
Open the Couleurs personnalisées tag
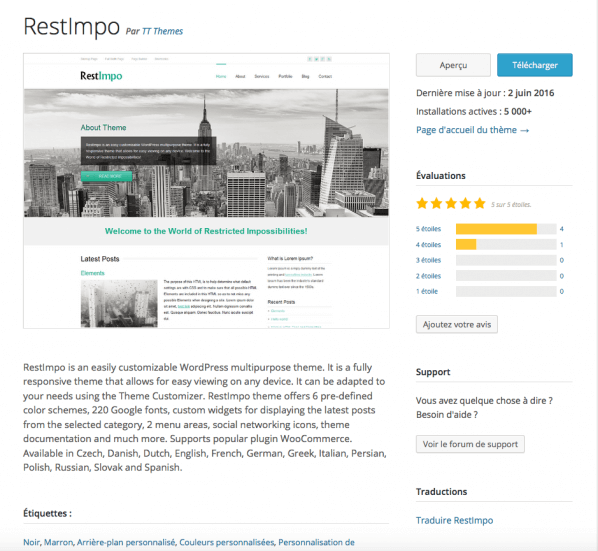tap(227, 542)
